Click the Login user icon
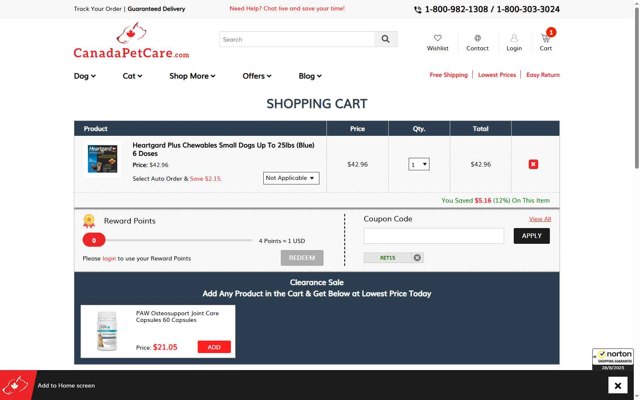 click(514, 38)
